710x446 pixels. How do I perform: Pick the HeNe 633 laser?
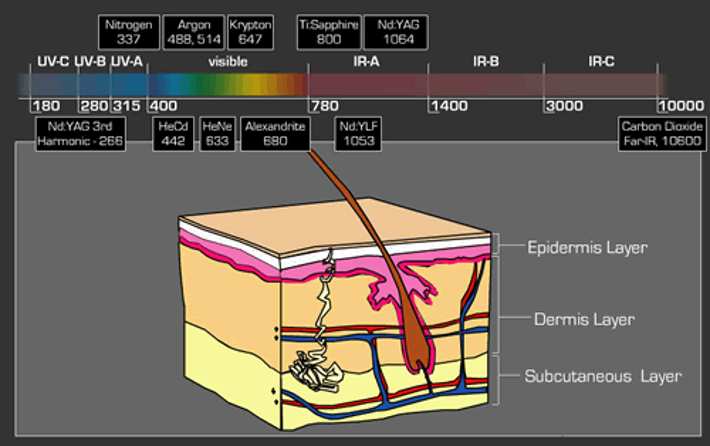(x=217, y=134)
